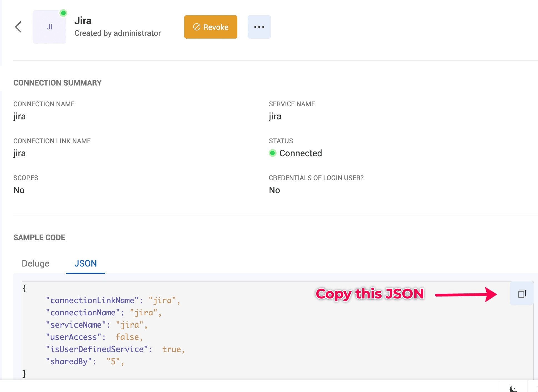
Task: Click the "Created by administrator" subtitle
Action: point(118,33)
